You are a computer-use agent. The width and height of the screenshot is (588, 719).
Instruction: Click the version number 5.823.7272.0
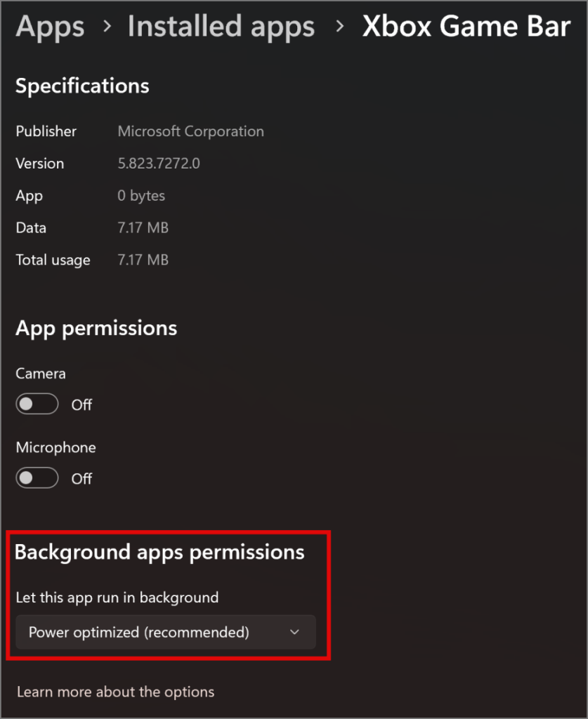click(159, 164)
